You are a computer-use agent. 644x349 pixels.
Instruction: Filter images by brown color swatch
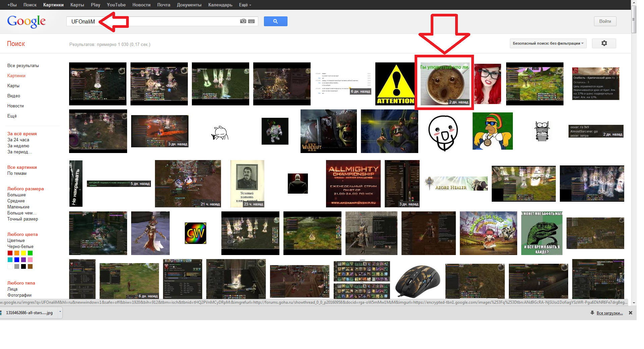(30, 266)
